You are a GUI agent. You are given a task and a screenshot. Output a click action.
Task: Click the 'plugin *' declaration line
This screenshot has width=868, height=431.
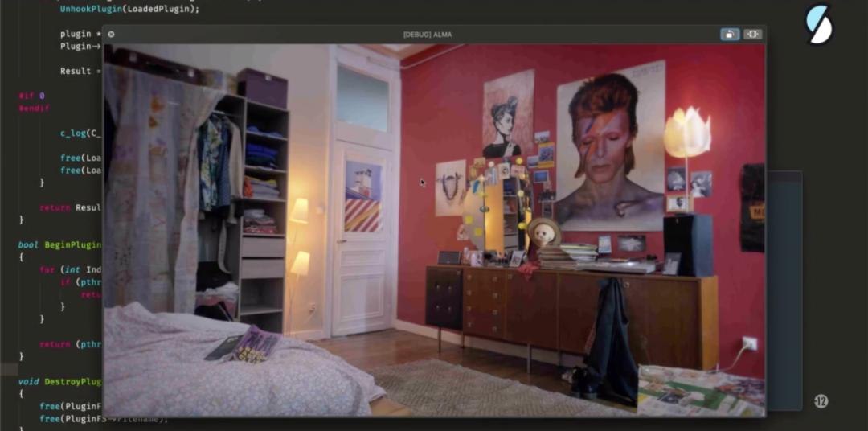[81, 34]
